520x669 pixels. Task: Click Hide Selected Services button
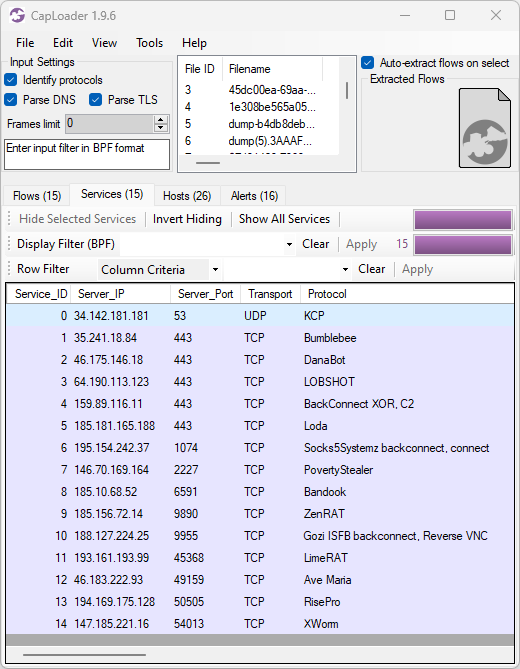77,219
